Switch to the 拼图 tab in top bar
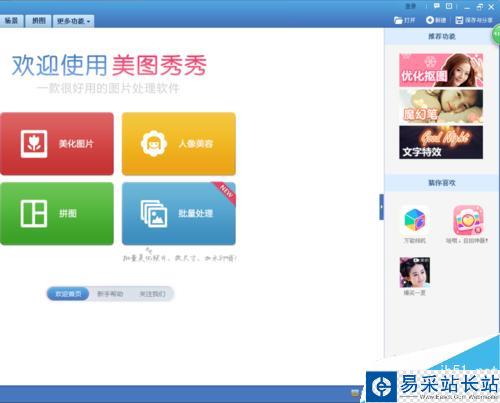500x403 pixels. click(39, 21)
